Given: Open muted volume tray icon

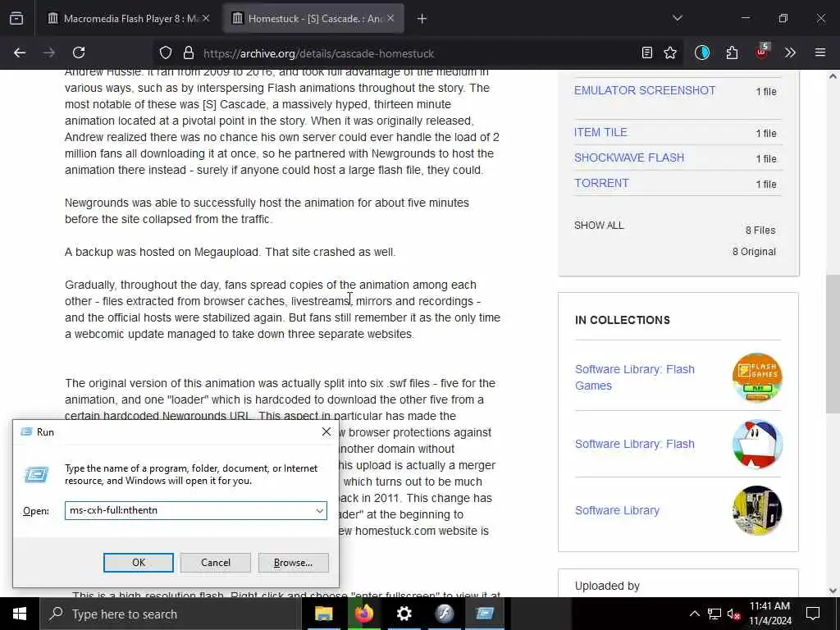Looking at the screenshot, I should pyautogui.click(x=734, y=614).
